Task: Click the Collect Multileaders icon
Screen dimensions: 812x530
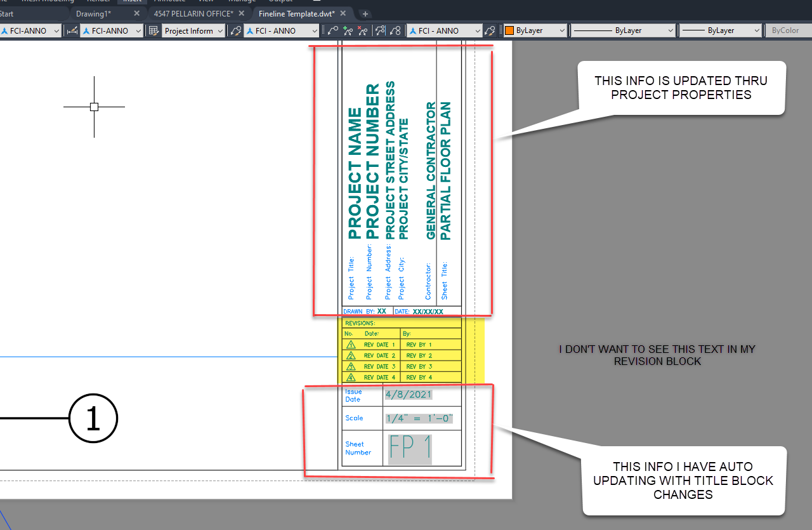Action: (x=395, y=30)
